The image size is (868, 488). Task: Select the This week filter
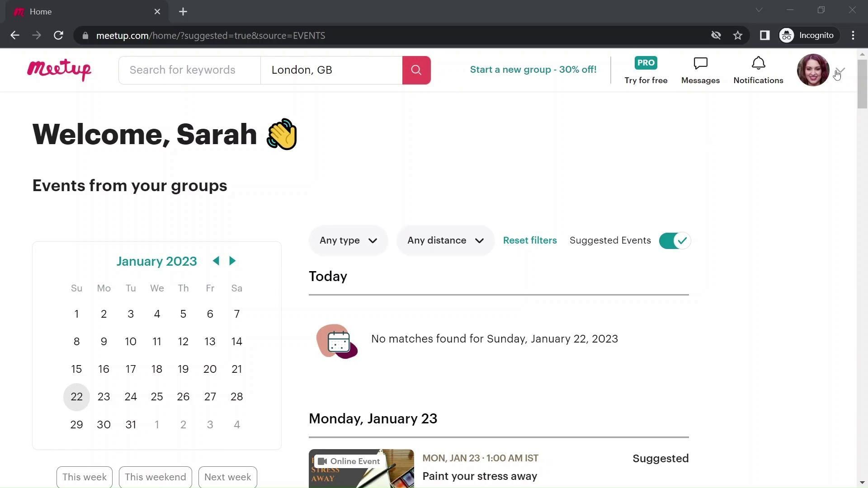[85, 477]
